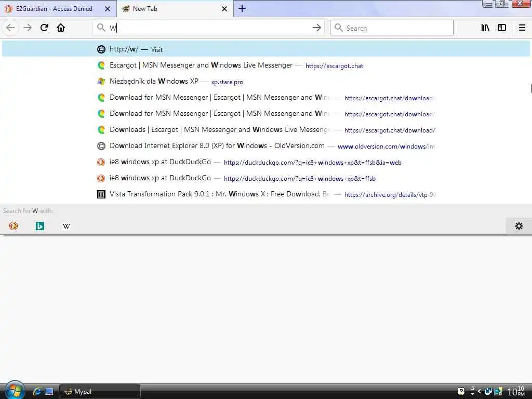Go back to the previous page
Screen dimensions: 532x399
pos(10,28)
